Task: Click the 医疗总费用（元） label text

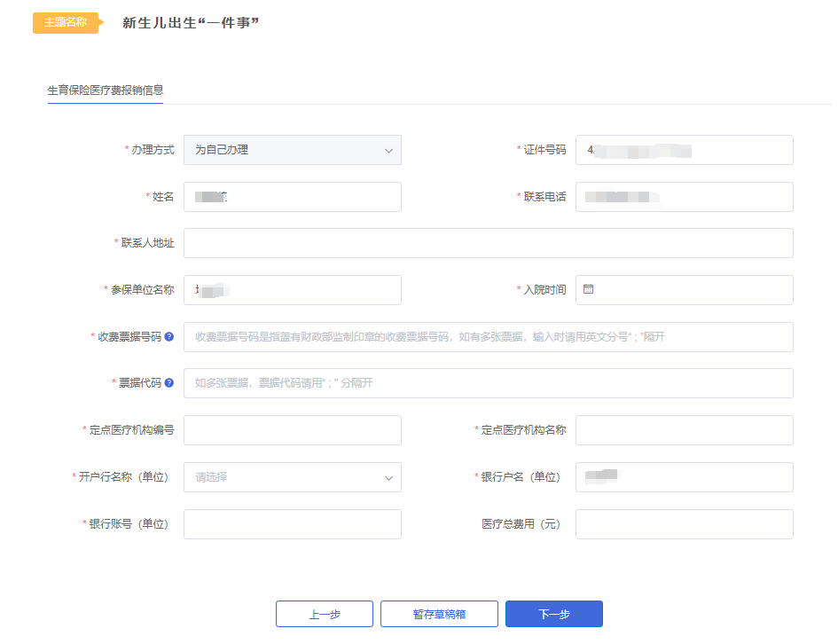Action: pyautogui.click(x=521, y=523)
